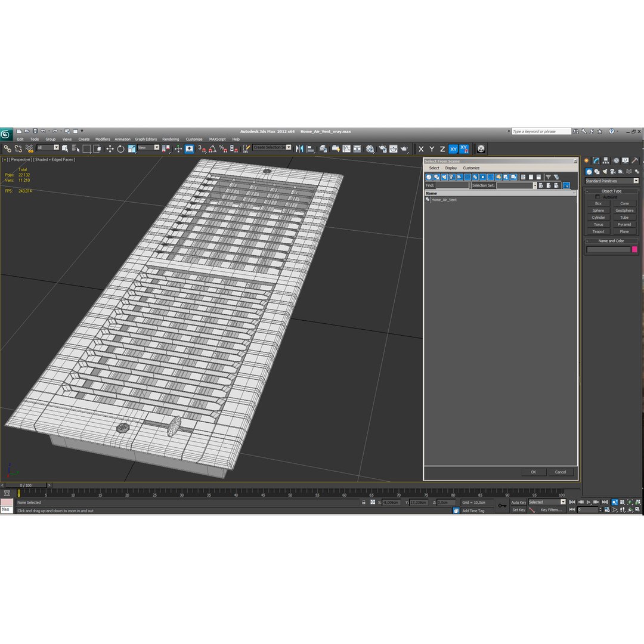Viewport: 644px width, 644px height.
Task: Open the Key Filters dialog
Action: click(551, 510)
